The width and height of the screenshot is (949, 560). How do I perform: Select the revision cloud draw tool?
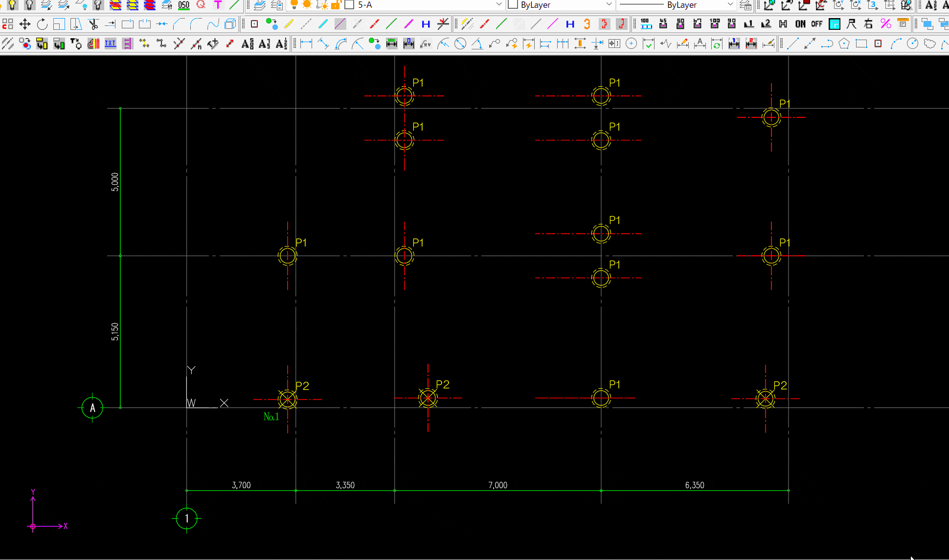929,44
